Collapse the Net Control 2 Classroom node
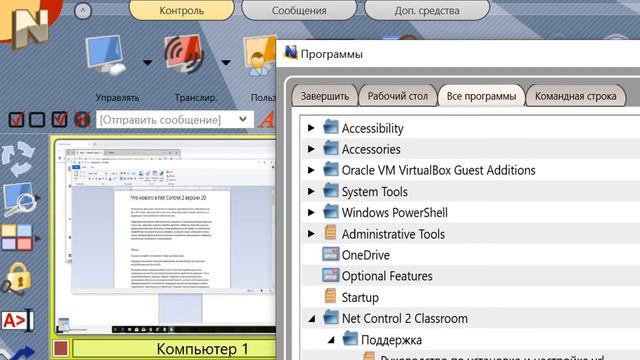 coord(312,319)
